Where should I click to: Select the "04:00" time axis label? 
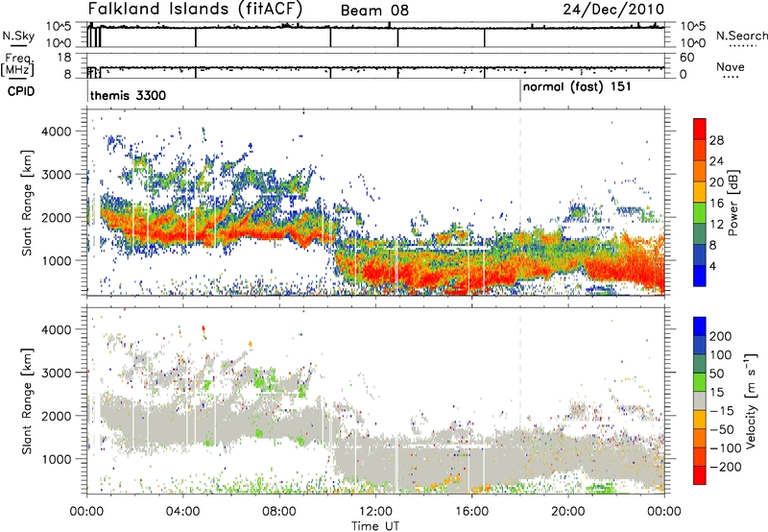pos(183,512)
